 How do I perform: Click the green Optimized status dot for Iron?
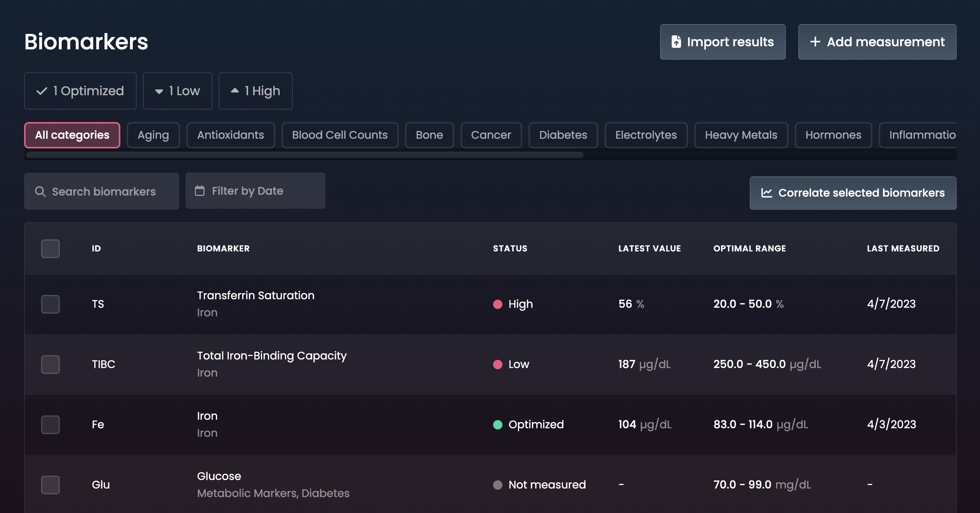click(497, 424)
